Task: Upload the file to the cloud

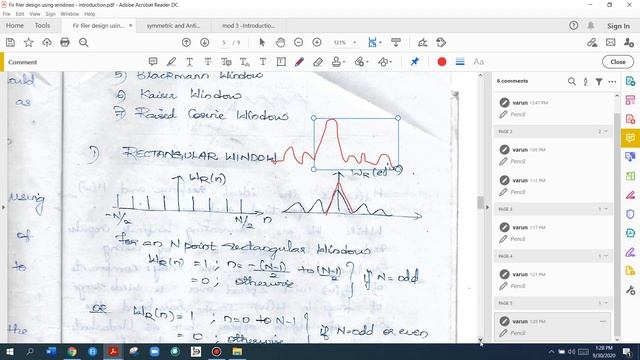Action: tap(47, 42)
